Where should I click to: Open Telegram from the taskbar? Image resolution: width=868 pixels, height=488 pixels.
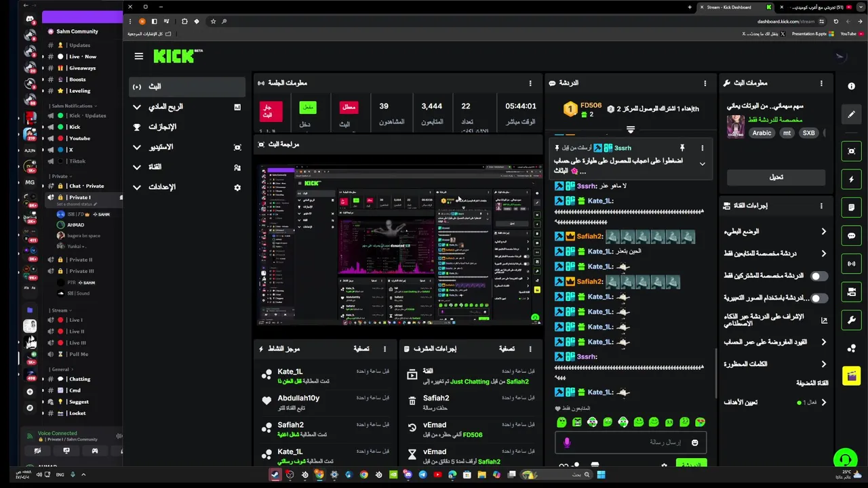click(422, 474)
